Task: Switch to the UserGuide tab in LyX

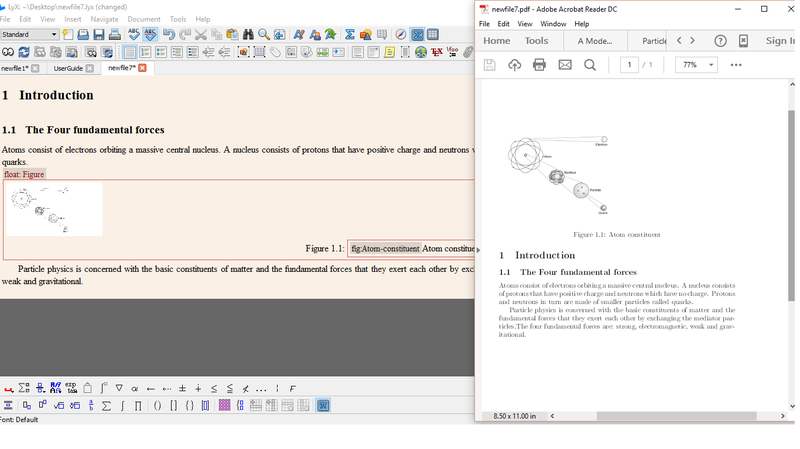Action: pyautogui.click(x=68, y=68)
